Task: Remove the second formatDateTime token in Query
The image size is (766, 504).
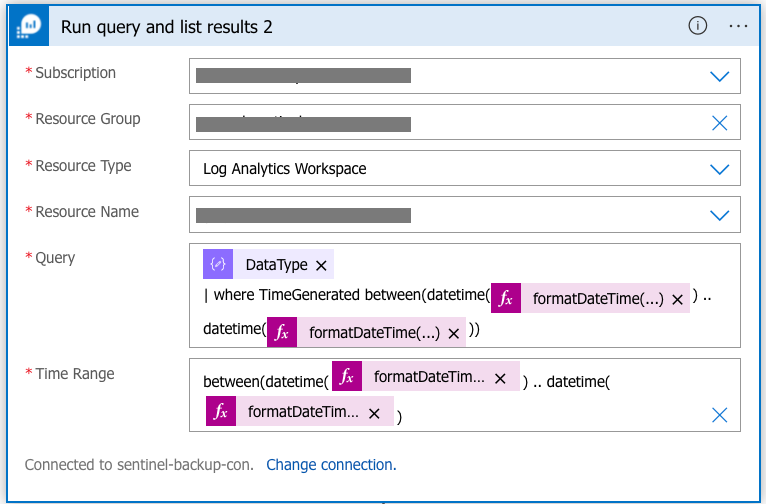Action: point(453,334)
